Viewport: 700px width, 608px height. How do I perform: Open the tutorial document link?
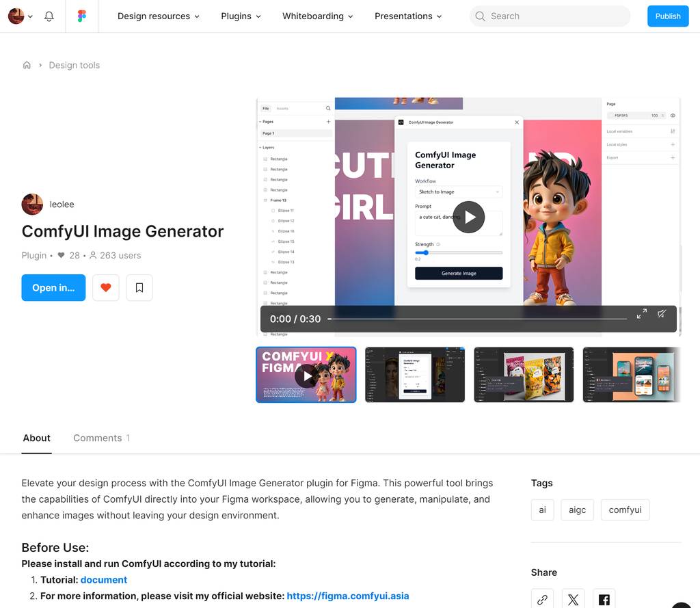click(104, 579)
